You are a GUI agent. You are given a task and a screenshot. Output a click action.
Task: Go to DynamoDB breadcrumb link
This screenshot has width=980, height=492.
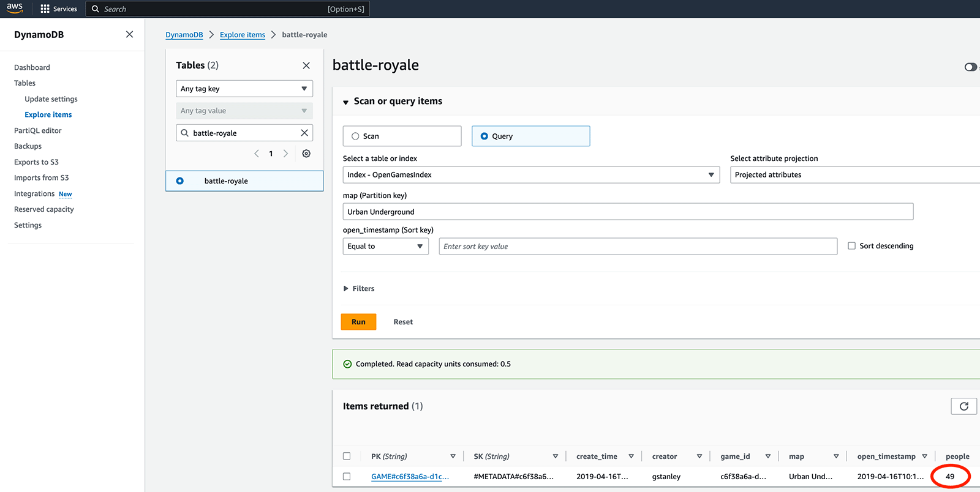pos(184,35)
